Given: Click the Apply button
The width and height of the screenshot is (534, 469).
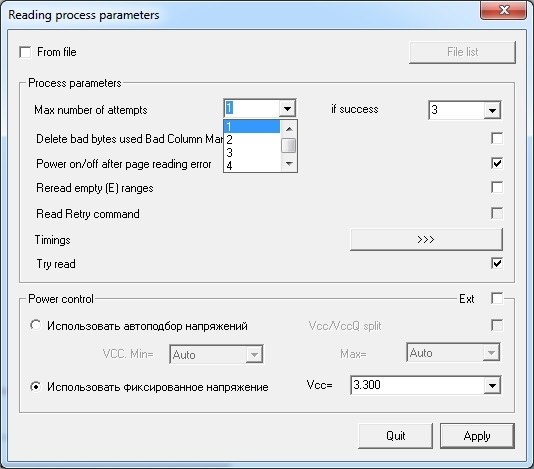Looking at the screenshot, I should tap(477, 436).
